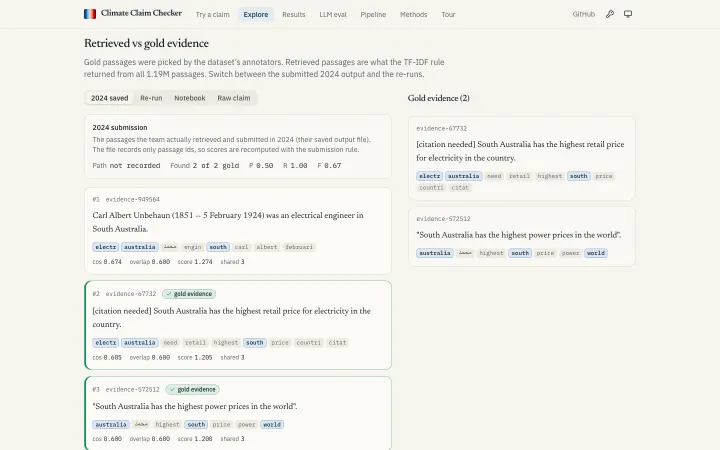The image size is (720, 450).
Task: Click the Climate Claim Checker site title
Action: coord(141,13)
